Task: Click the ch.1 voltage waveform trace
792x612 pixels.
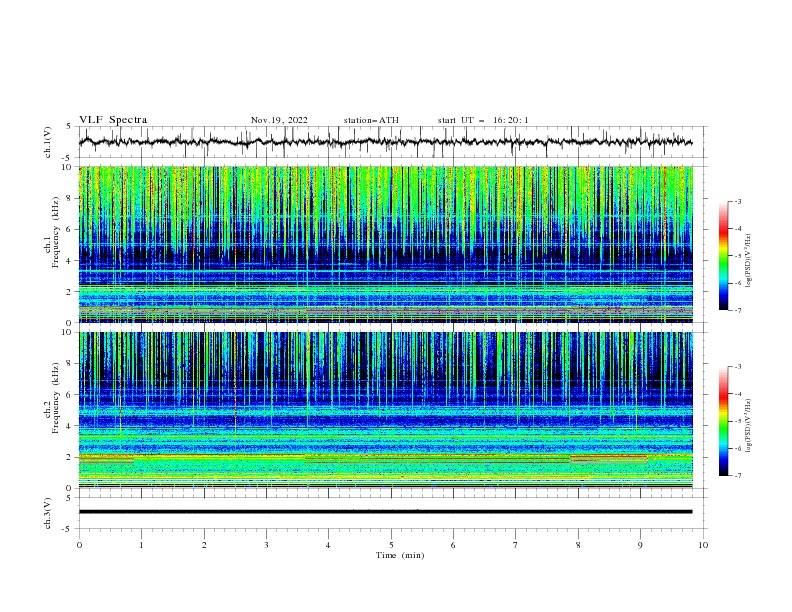Action: click(385, 142)
